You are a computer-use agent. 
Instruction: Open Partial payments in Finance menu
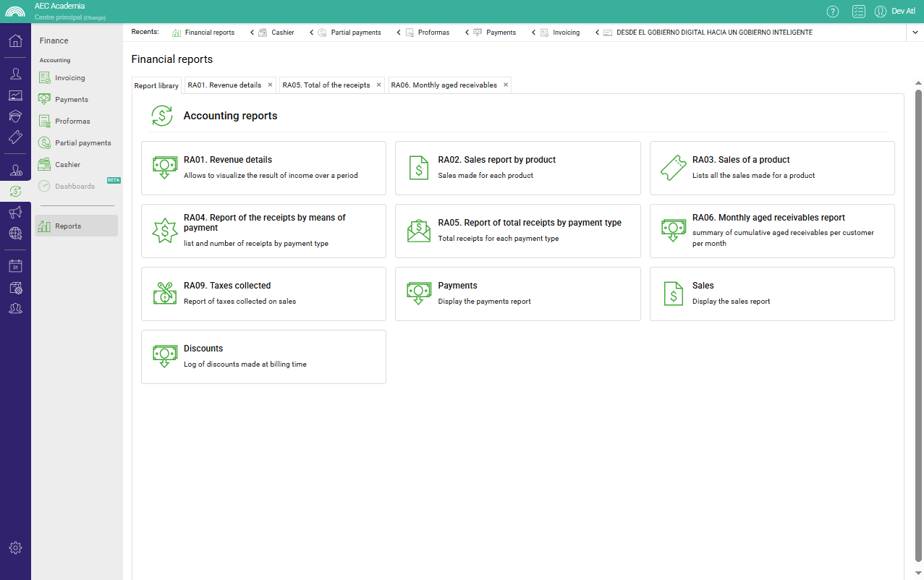click(82, 143)
